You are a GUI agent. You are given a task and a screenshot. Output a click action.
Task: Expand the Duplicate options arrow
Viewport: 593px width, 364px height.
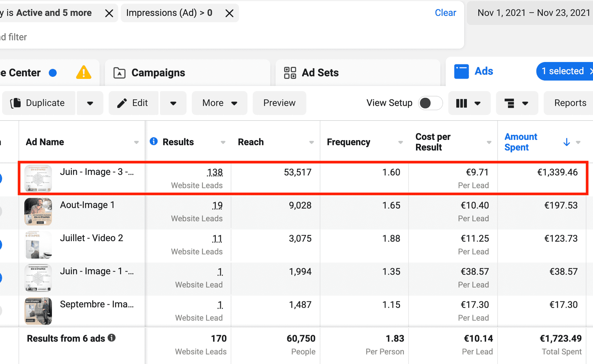coord(90,103)
